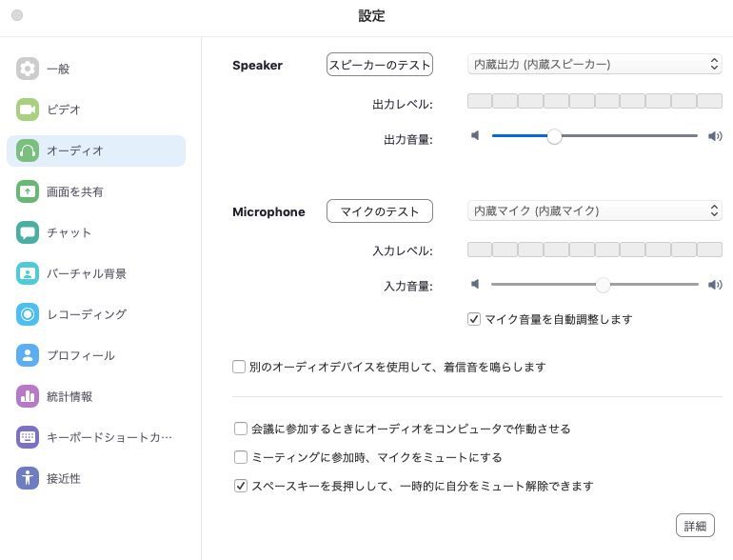
Task: Click the 出力音量 slider handle
Action: click(554, 136)
